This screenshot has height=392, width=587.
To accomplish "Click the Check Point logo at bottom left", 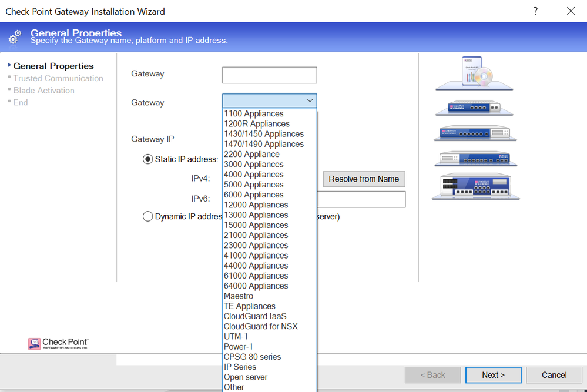I will [58, 343].
